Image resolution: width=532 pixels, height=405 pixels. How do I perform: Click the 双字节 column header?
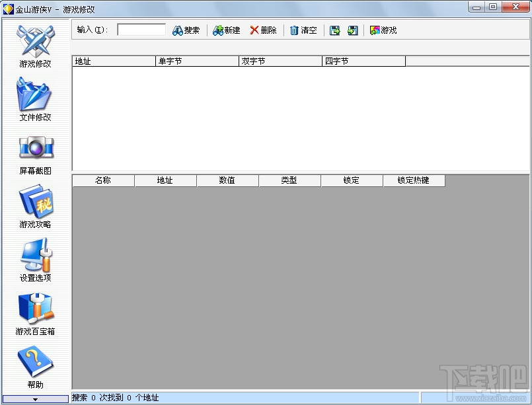(281, 61)
